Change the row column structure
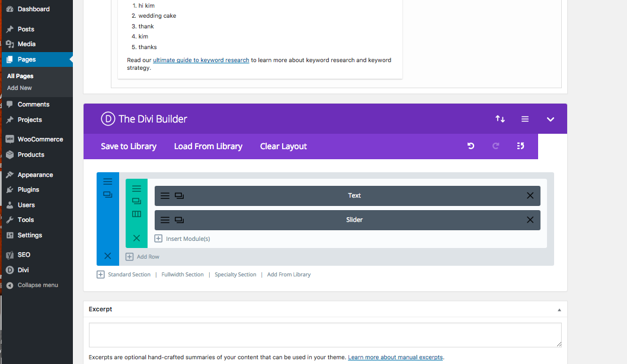The image size is (627, 364). (136, 214)
